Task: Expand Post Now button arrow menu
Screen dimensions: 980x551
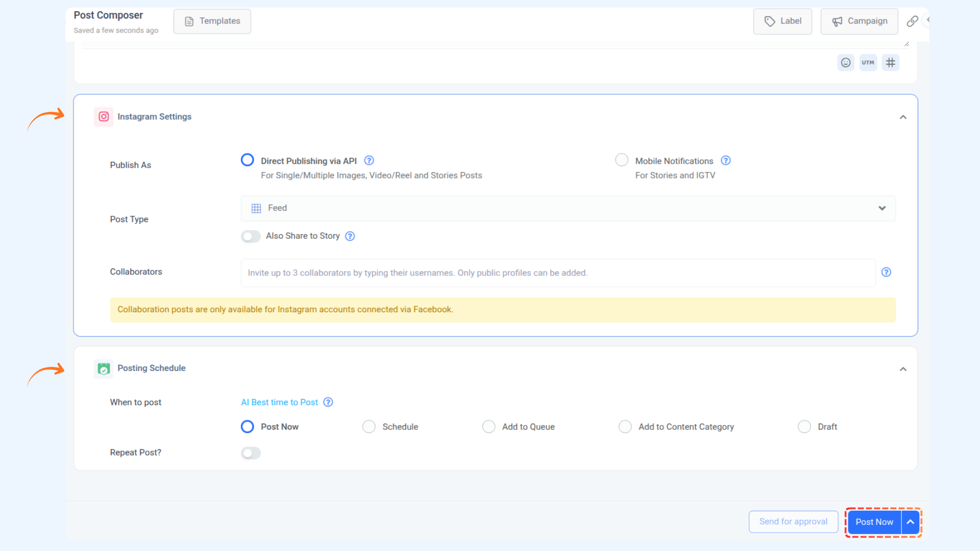Action: (910, 522)
